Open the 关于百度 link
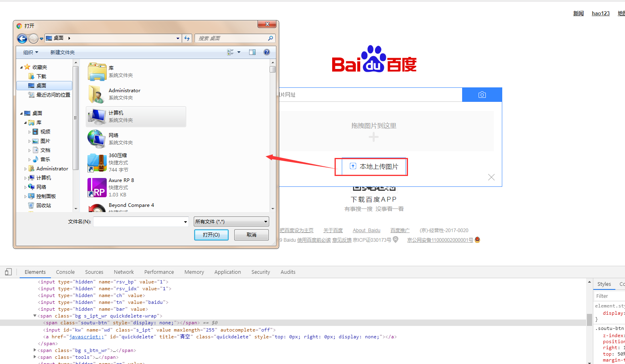Screen dimensions: 625x364 (333, 231)
